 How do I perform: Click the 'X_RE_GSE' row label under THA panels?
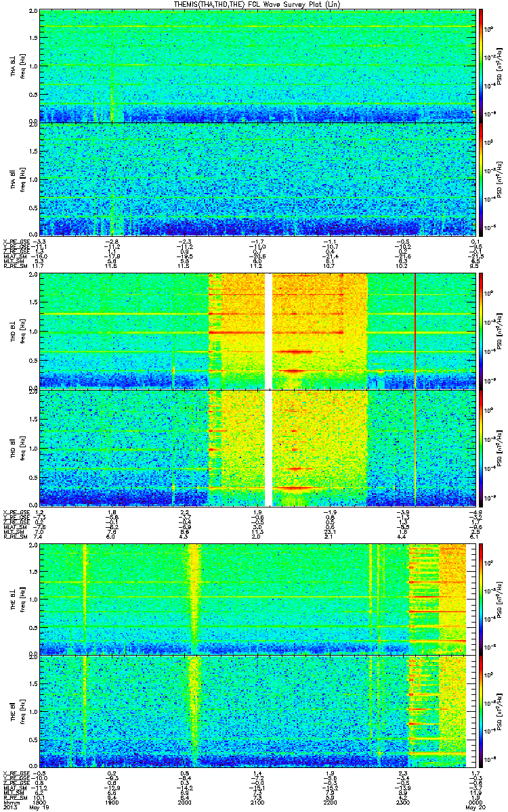tap(16, 240)
